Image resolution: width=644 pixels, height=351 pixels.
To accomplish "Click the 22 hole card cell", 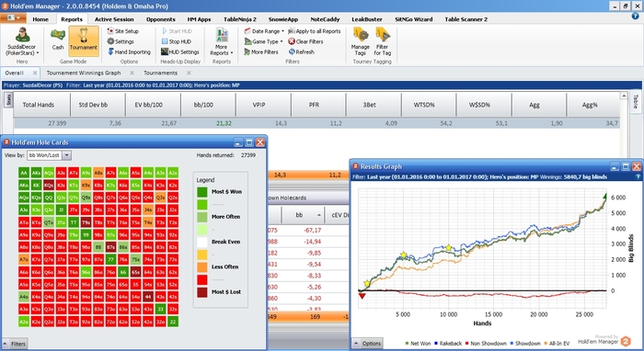I will (173, 322).
